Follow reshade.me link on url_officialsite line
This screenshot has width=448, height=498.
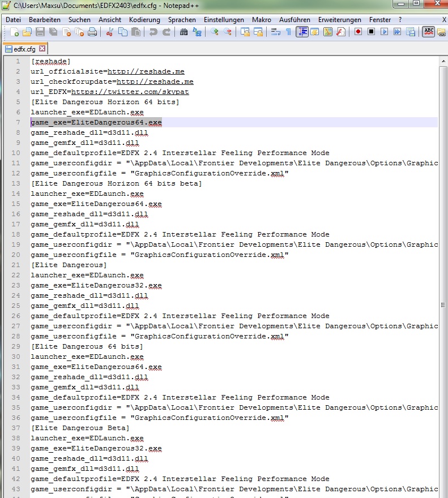146,71
